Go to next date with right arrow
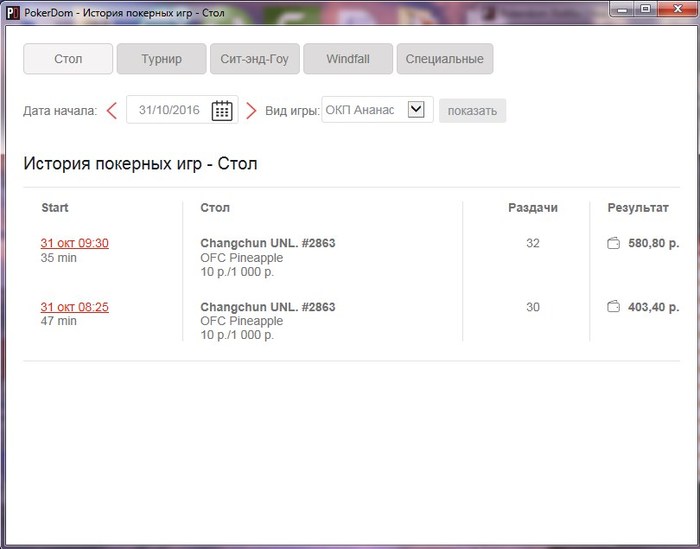Screen dimensions: 700x549 251,111
